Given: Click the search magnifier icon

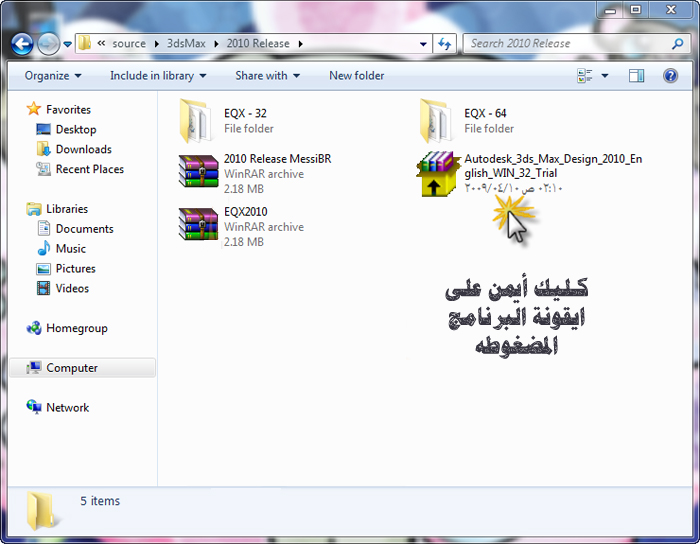Looking at the screenshot, I should click(678, 43).
